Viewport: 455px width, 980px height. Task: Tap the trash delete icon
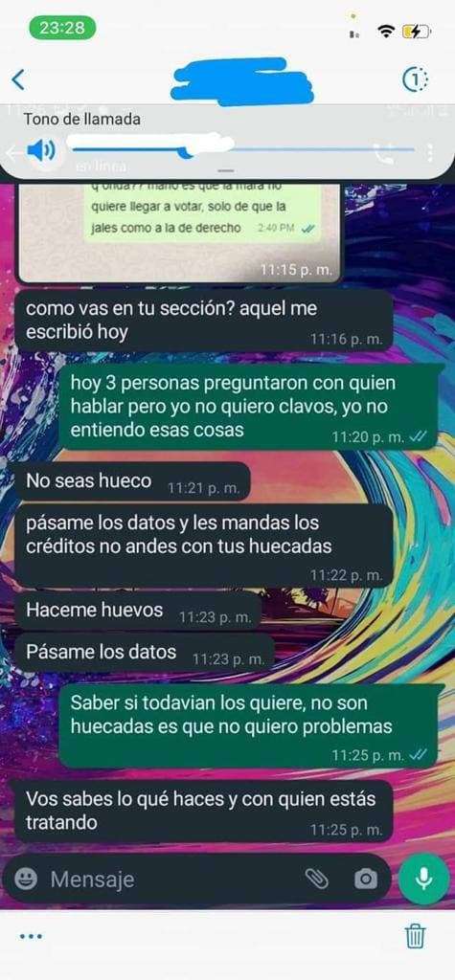(x=415, y=936)
